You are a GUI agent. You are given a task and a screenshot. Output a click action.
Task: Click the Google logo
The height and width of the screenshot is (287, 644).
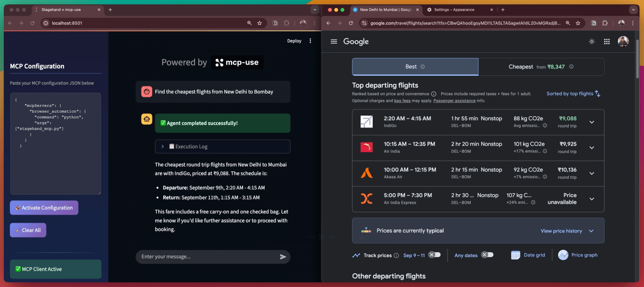coord(356,42)
